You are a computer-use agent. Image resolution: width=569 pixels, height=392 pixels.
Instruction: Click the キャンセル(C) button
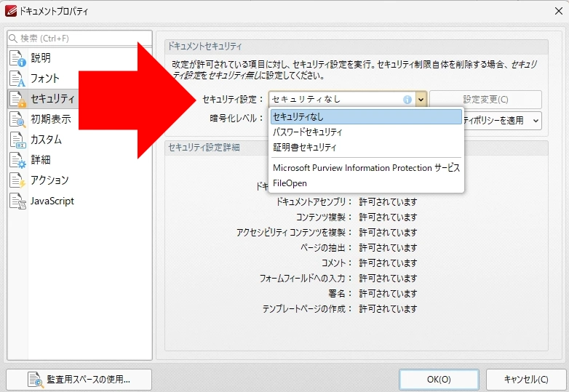click(x=526, y=380)
